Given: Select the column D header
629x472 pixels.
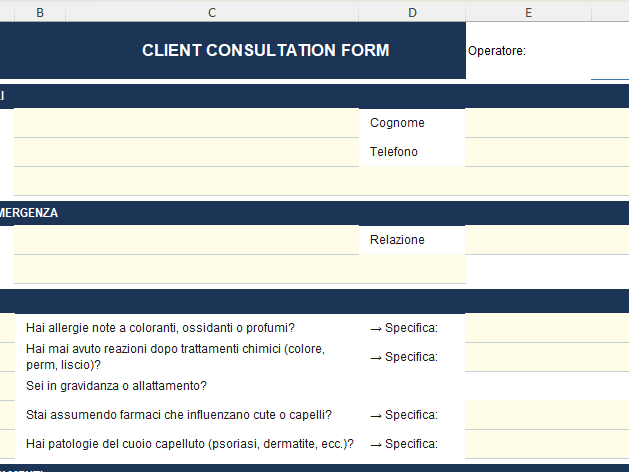Looking at the screenshot, I should [412, 12].
